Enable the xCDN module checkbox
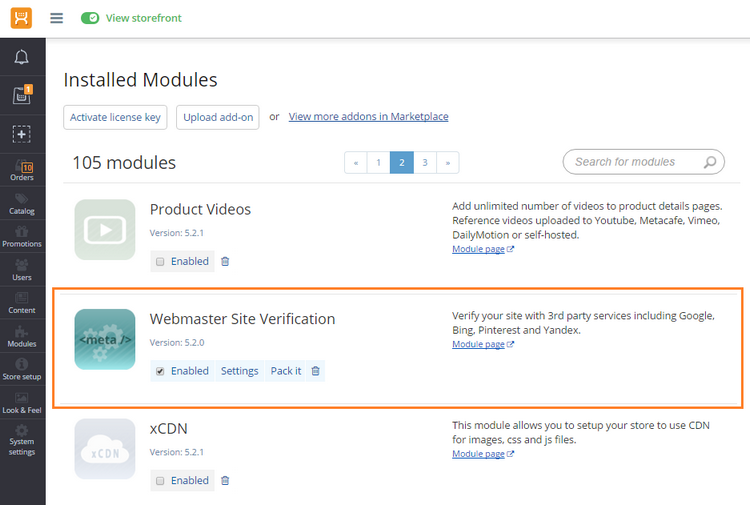Viewport: 750px width, 505px height. pyautogui.click(x=160, y=481)
